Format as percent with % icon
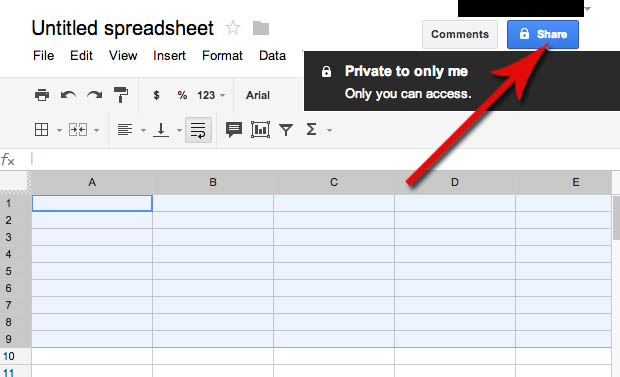The height and width of the screenshot is (377, 620). (x=182, y=95)
